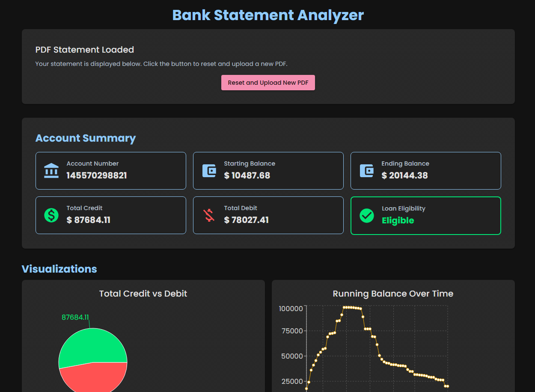This screenshot has width=535, height=392.
Task: Click the ending balance amount $ 20144.38
Action: tap(404, 175)
